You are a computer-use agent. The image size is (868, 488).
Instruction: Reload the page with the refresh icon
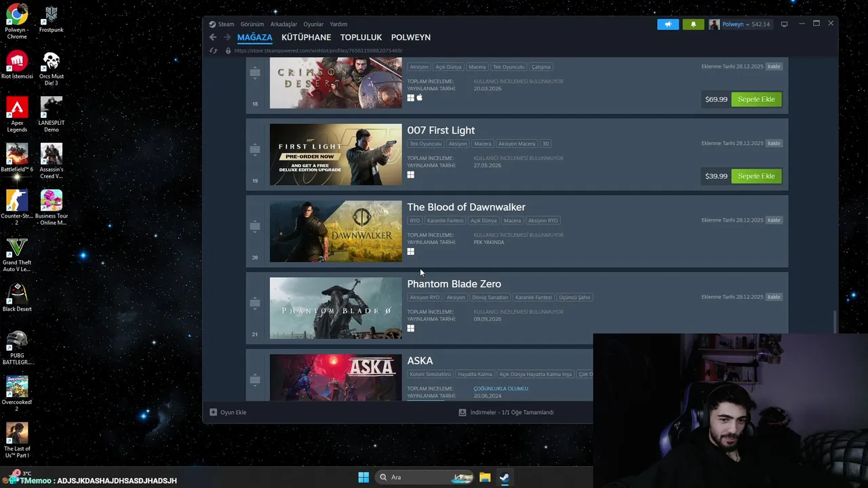click(213, 51)
